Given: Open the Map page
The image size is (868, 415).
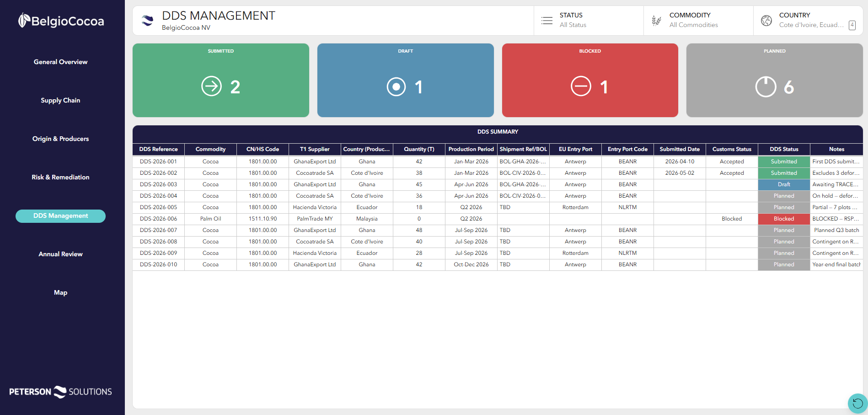Looking at the screenshot, I should pos(60,292).
